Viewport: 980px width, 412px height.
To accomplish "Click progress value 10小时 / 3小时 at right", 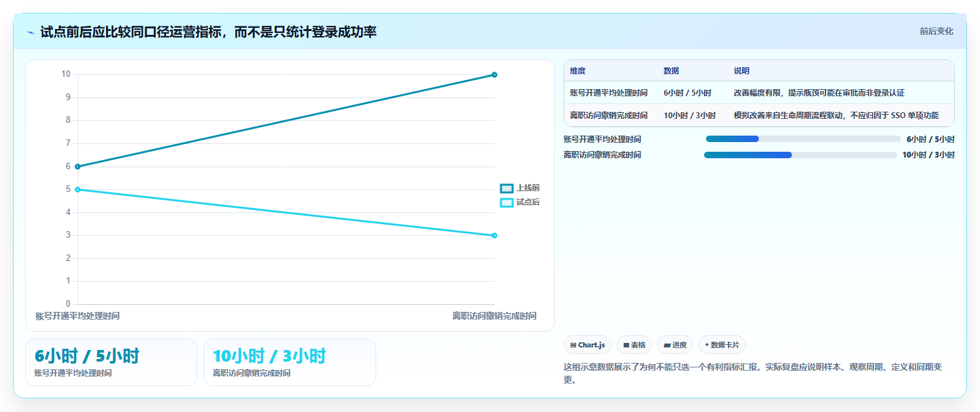I will (x=928, y=154).
